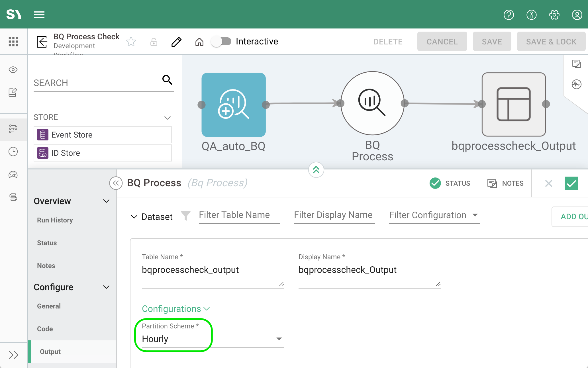Open the Code configure section

45,329
